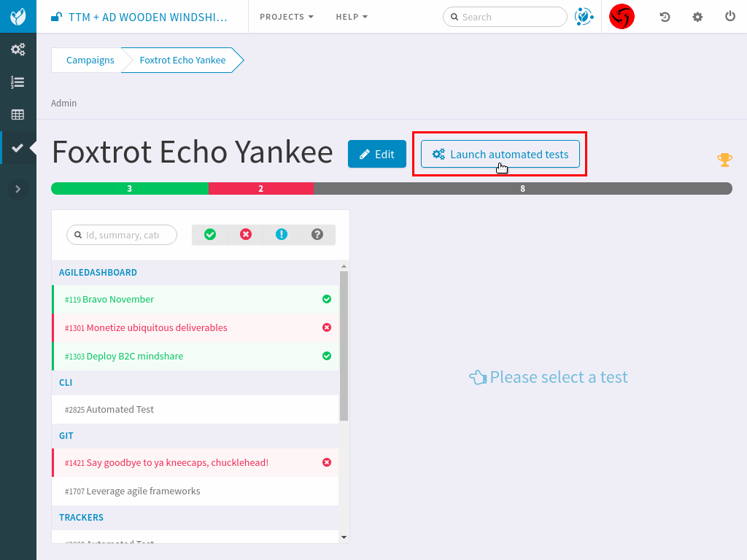The image size is (747, 560).
Task: Collapse the sidebar with the chevron
Action: (x=18, y=189)
